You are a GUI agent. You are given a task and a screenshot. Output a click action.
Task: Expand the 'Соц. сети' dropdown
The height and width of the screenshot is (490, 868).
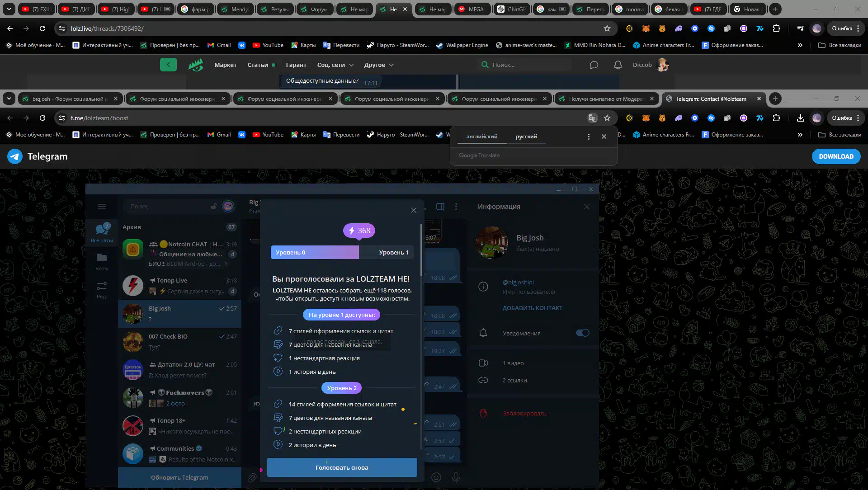click(335, 65)
